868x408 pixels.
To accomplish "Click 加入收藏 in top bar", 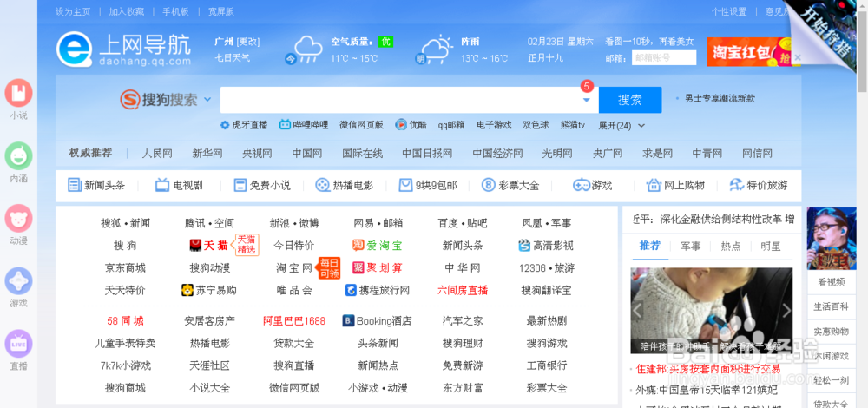I will [x=126, y=11].
